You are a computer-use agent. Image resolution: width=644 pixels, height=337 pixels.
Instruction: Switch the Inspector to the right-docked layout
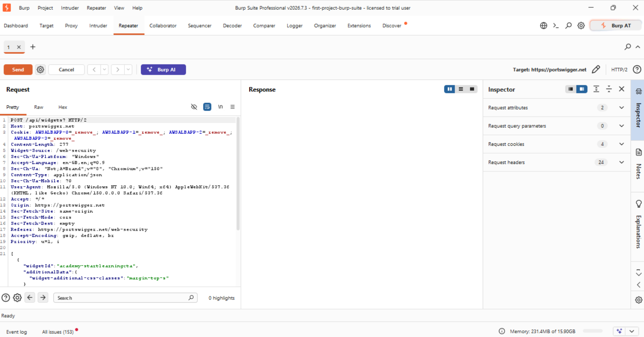tap(582, 89)
